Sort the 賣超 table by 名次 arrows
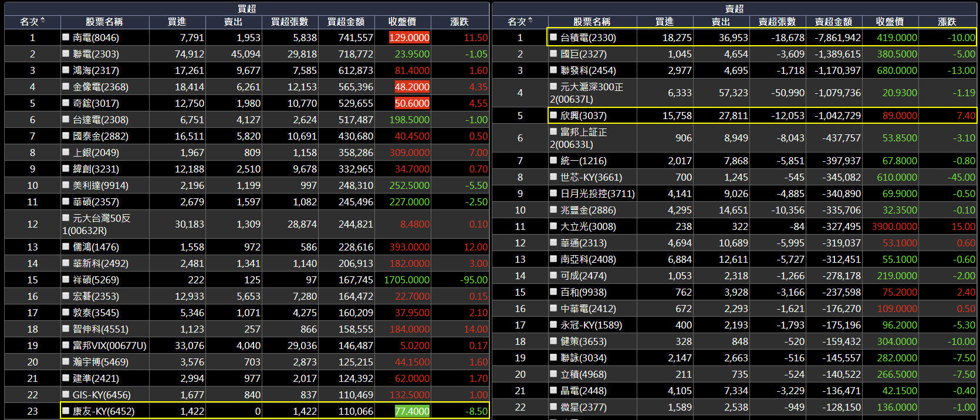Viewport: 980px width, 420px height. [x=530, y=21]
